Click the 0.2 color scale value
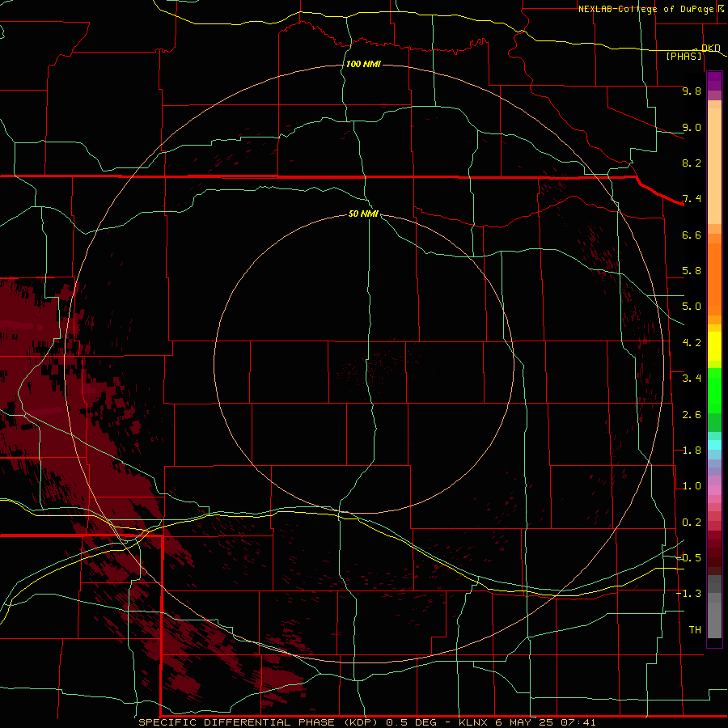The image size is (728, 728). 692,523
